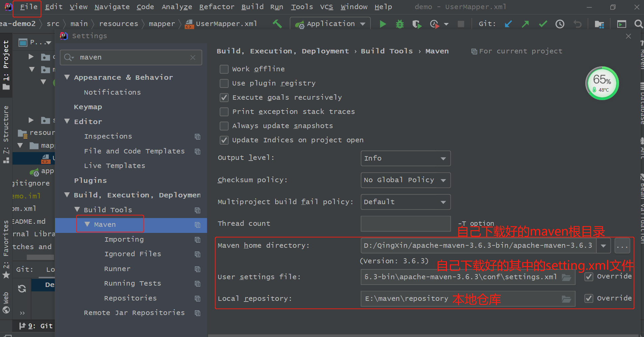
Task: Browse for User settings file folder icon
Action: (566, 277)
